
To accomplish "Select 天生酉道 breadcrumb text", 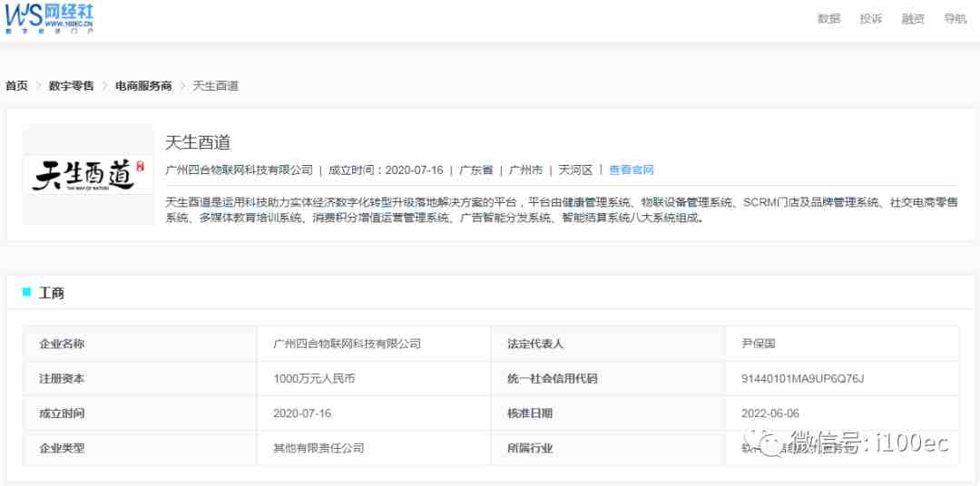I will pyautogui.click(x=216, y=86).
